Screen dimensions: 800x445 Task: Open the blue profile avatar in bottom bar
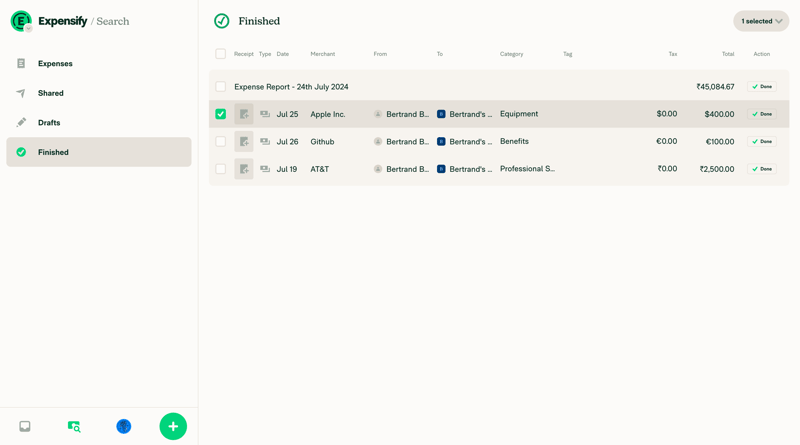(123, 426)
